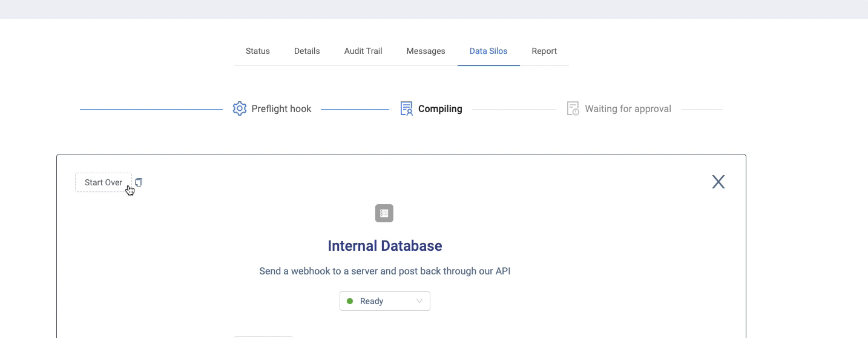The width and height of the screenshot is (868, 338).
Task: Open the Ready status dropdown
Action: click(x=384, y=301)
